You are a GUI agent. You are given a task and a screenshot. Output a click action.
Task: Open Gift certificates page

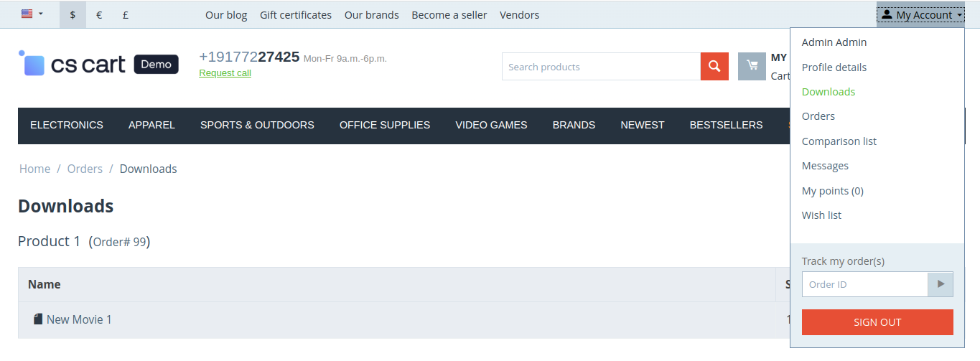click(x=296, y=15)
